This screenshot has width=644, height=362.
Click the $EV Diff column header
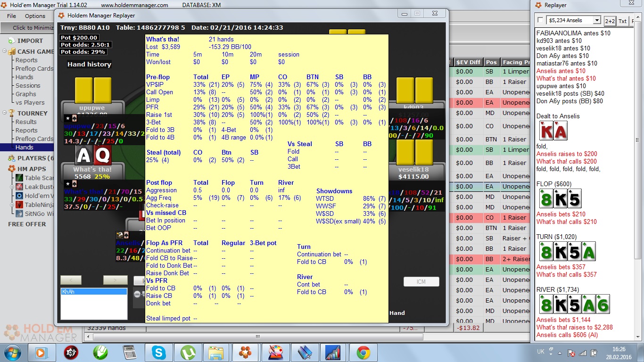point(469,62)
